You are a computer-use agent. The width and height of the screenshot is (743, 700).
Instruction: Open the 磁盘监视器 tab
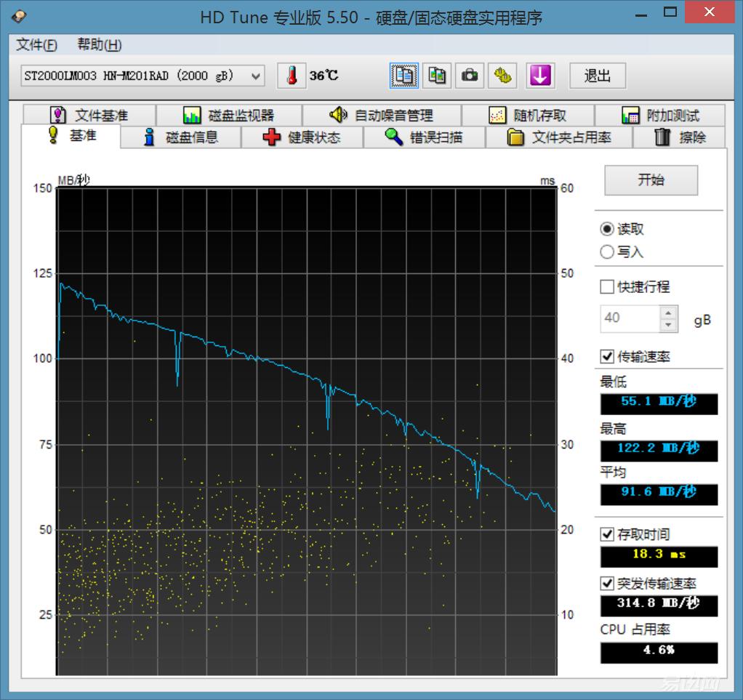click(229, 115)
